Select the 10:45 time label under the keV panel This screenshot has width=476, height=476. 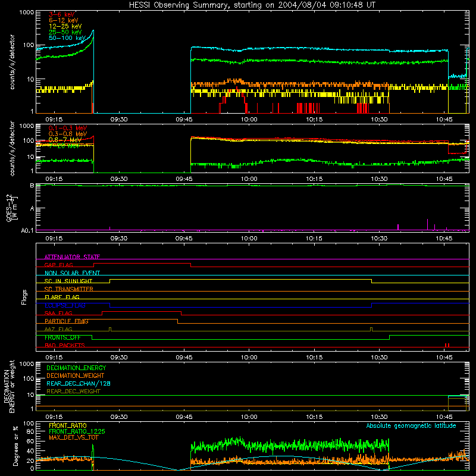[444, 120]
